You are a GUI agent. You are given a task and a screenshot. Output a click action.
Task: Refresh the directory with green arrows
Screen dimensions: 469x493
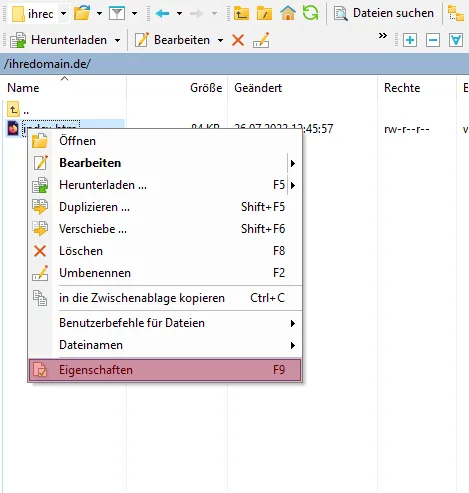(310, 13)
